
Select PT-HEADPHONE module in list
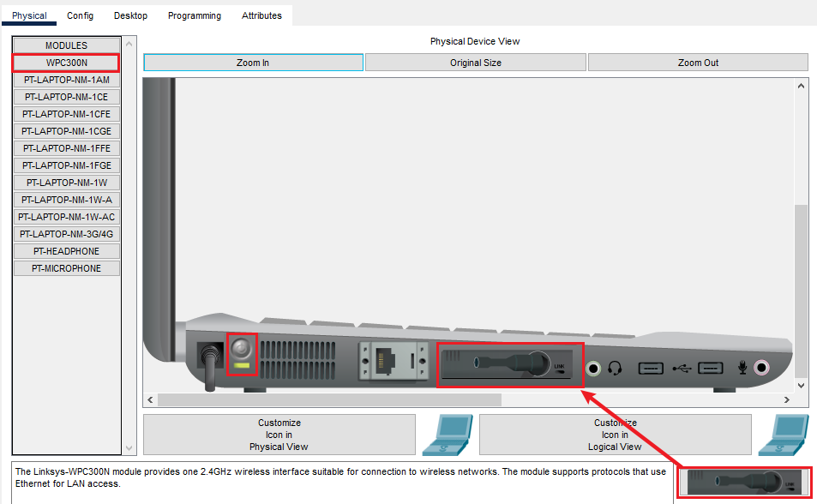tap(67, 251)
